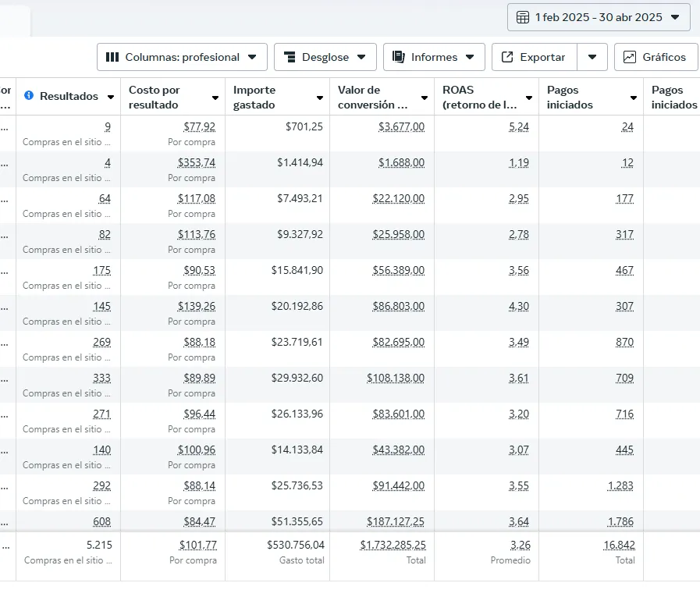The height and width of the screenshot is (590, 700).
Task: Click the Desglose breakdown icon
Action: [x=290, y=57]
